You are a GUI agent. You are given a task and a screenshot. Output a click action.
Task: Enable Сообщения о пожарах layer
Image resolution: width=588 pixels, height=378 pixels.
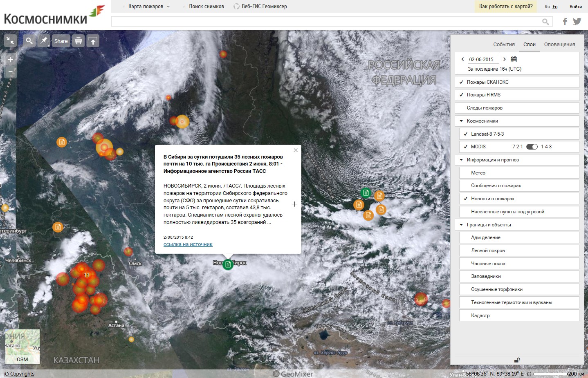tap(519, 186)
